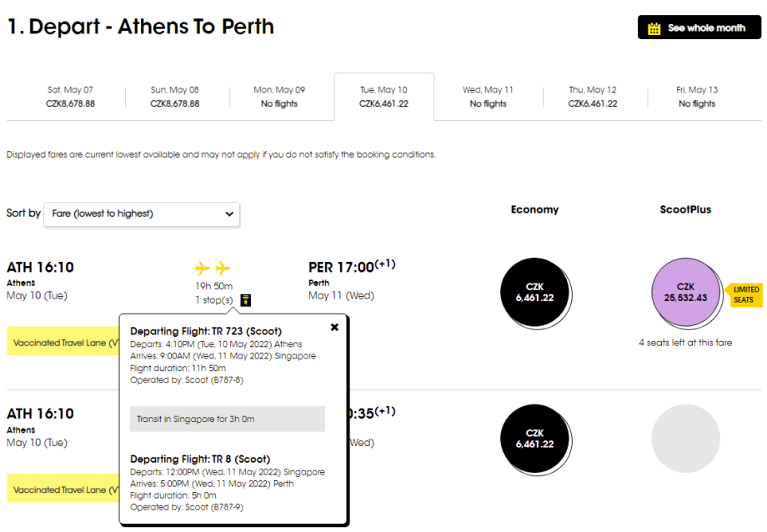Switch to the Wed, May 11 date tab
Screen dimensions: 767x532
[488, 97]
